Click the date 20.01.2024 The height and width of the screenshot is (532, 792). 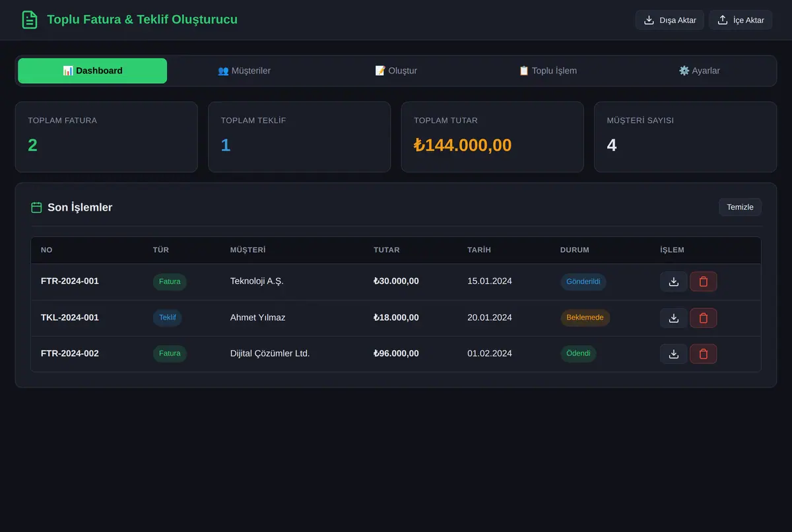(490, 317)
